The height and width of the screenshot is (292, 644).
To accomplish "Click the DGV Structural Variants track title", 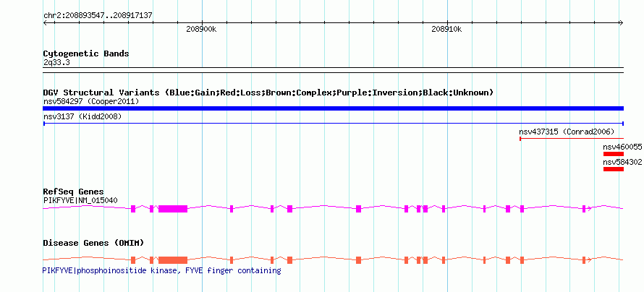I will [x=268, y=93].
